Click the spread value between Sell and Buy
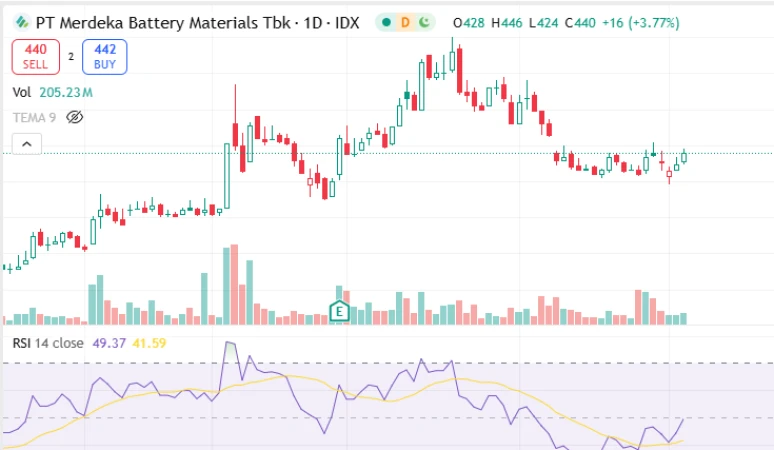 click(71, 57)
